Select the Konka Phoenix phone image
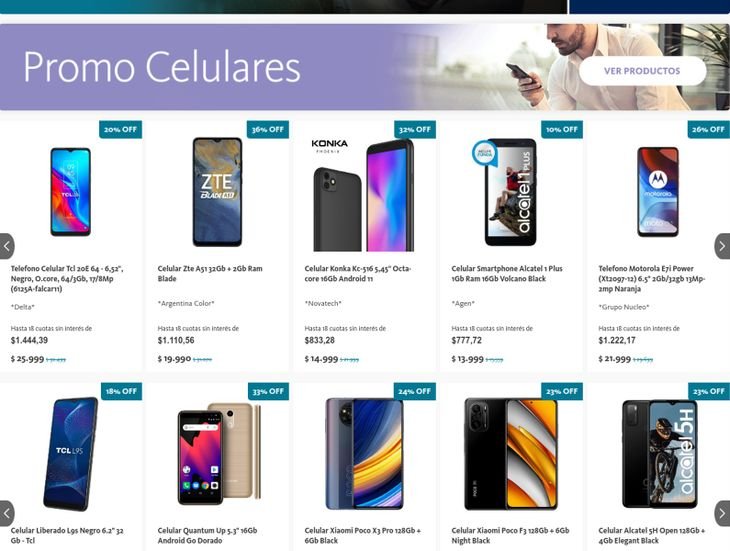 (363, 195)
